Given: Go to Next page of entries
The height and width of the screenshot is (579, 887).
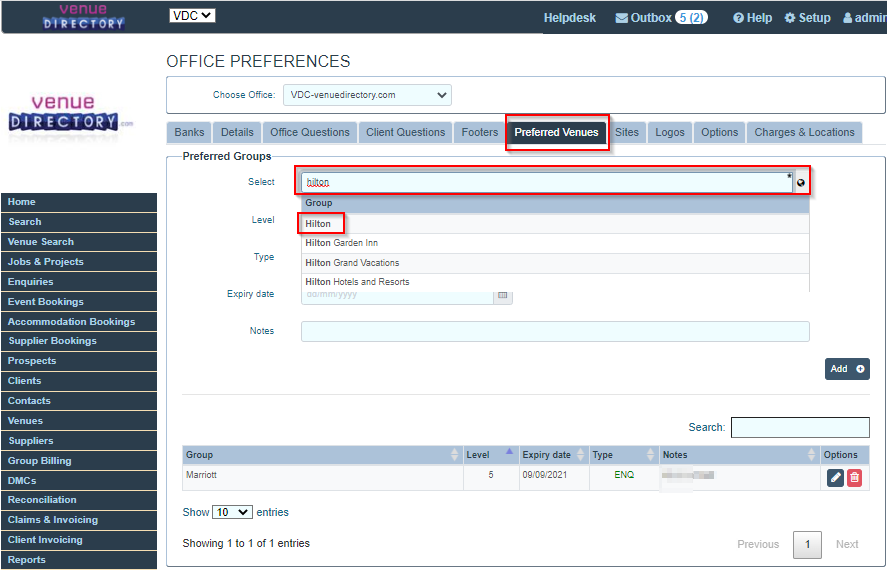Looking at the screenshot, I should [x=847, y=545].
